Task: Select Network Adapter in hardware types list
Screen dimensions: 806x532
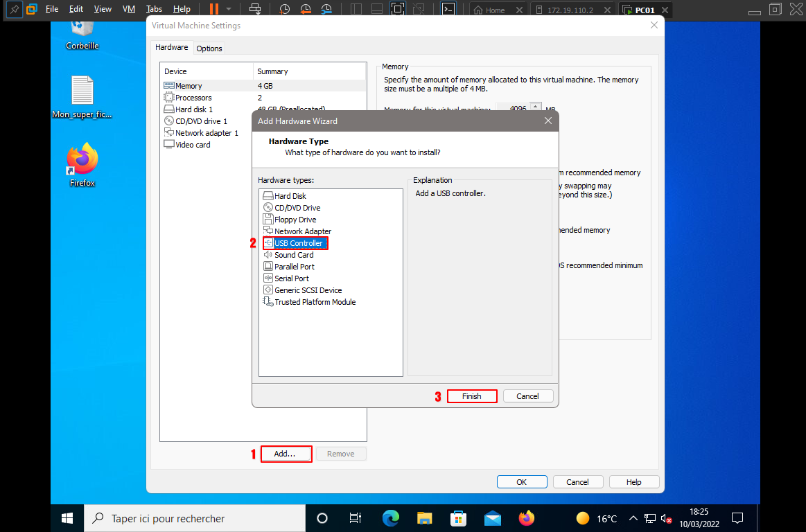Action: 303,231
